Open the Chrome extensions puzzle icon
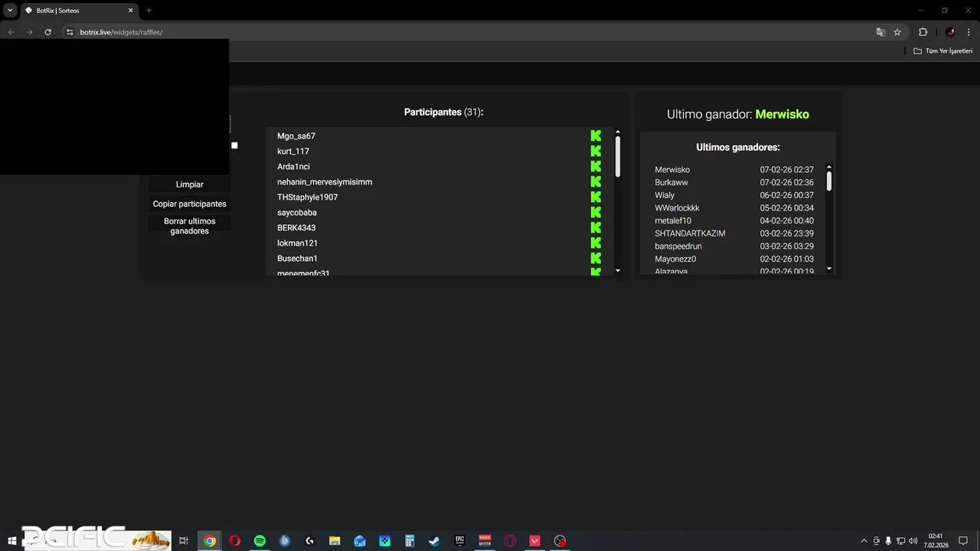The width and height of the screenshot is (980, 551). pyautogui.click(x=923, y=32)
